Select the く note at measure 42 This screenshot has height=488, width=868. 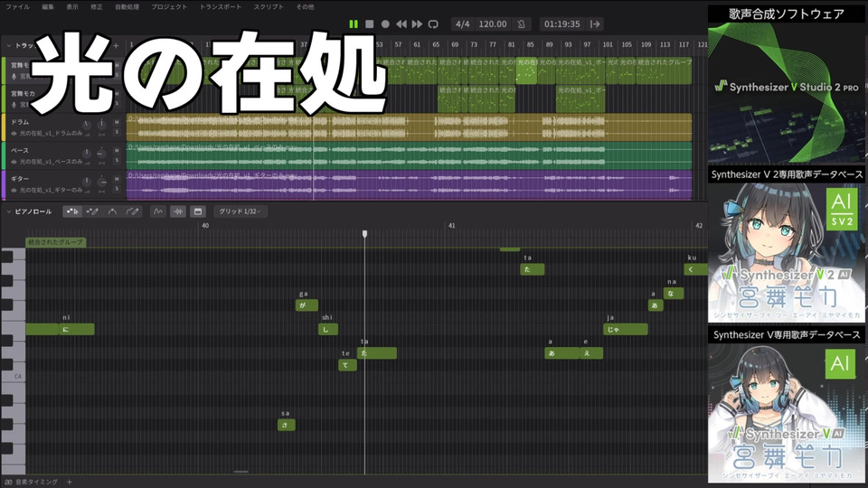pos(696,269)
